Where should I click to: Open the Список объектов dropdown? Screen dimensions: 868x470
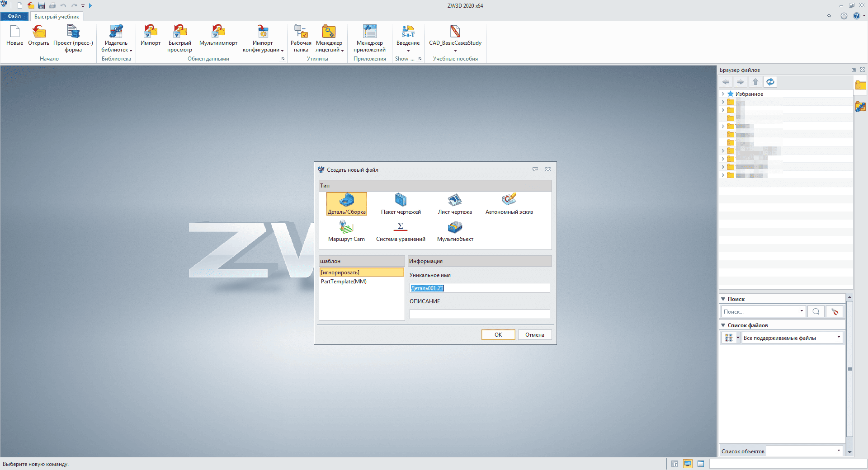click(x=839, y=451)
